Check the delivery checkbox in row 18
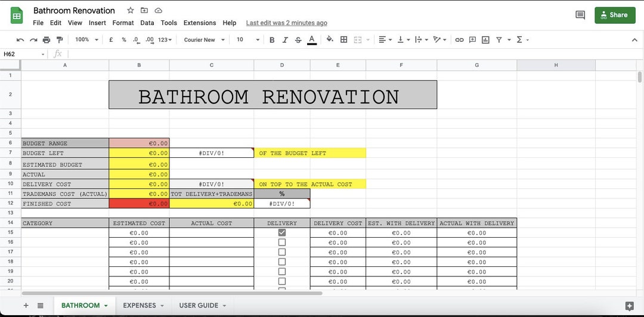The height and width of the screenshot is (317, 644). 281,262
